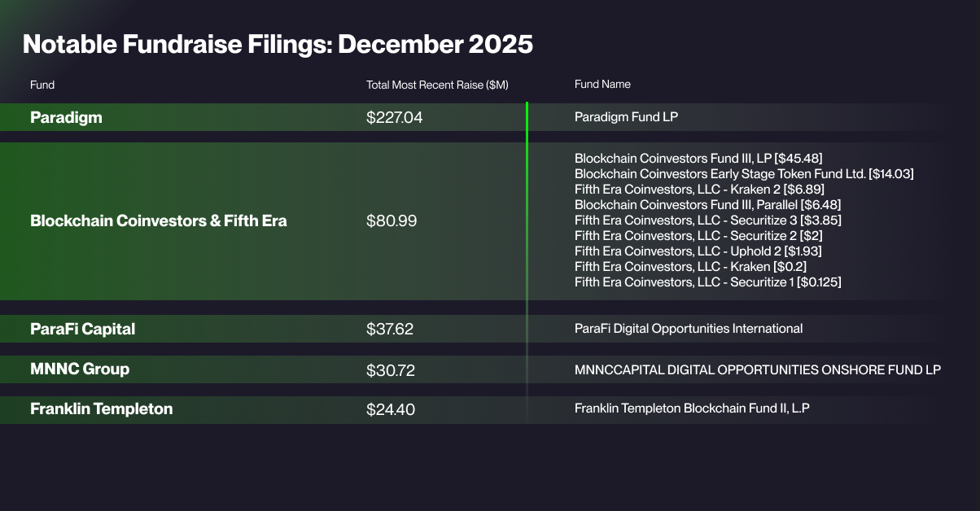Click 'Blockchain Coinvestors Early Stage Token Fund Ltd.' line
980x511 pixels.
tap(745, 173)
